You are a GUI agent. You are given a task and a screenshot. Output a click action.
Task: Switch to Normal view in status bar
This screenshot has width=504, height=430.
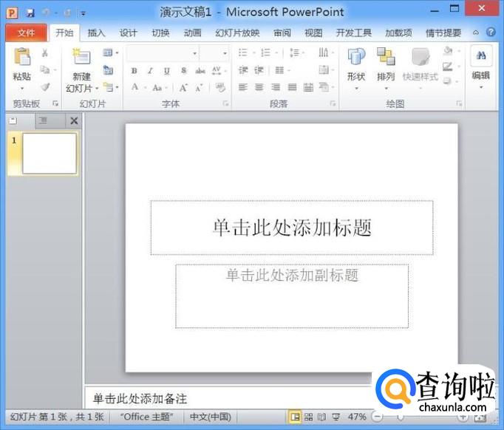pos(294,417)
